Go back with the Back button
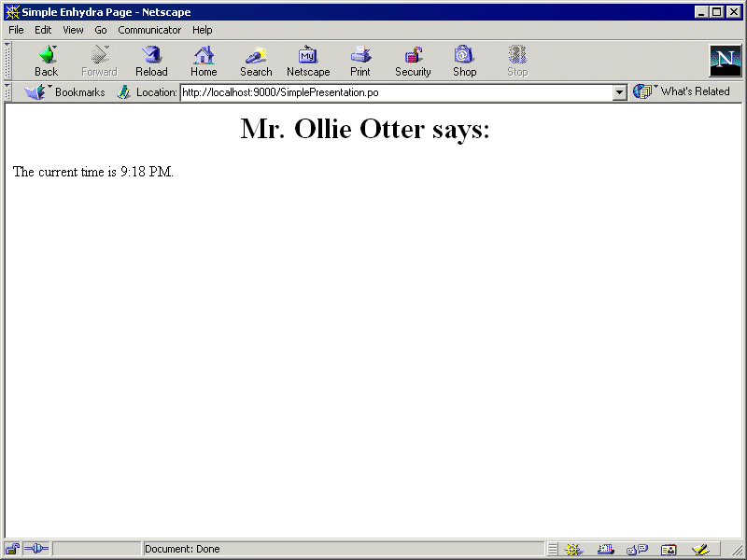The width and height of the screenshot is (747, 560). (46, 61)
